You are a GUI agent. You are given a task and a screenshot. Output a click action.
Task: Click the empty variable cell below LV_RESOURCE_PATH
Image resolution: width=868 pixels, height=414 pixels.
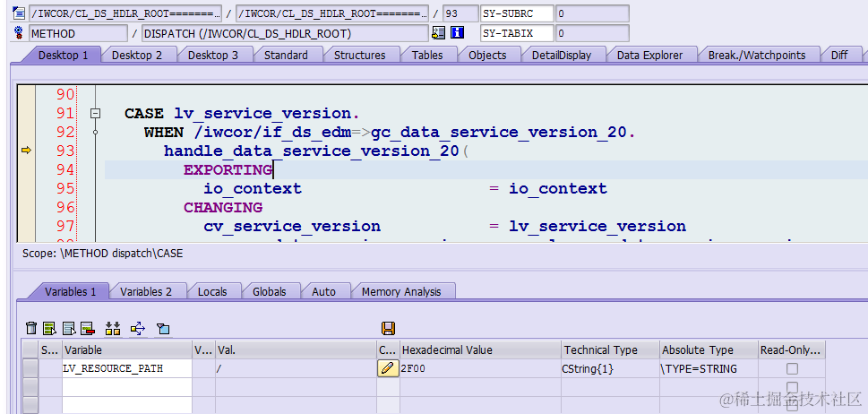pos(127,387)
